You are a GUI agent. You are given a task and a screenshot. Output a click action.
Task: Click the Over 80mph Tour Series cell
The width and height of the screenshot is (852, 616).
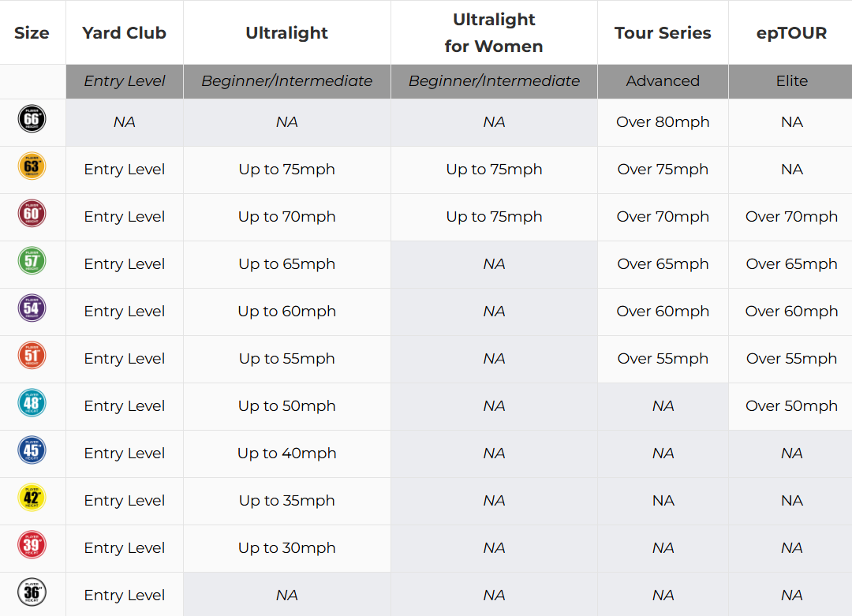[x=663, y=122]
